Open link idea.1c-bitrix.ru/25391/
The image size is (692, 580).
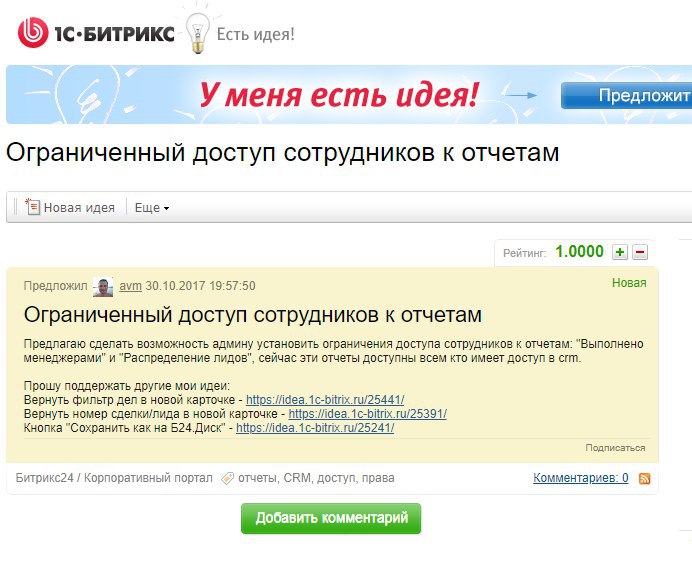pyautogui.click(x=367, y=414)
